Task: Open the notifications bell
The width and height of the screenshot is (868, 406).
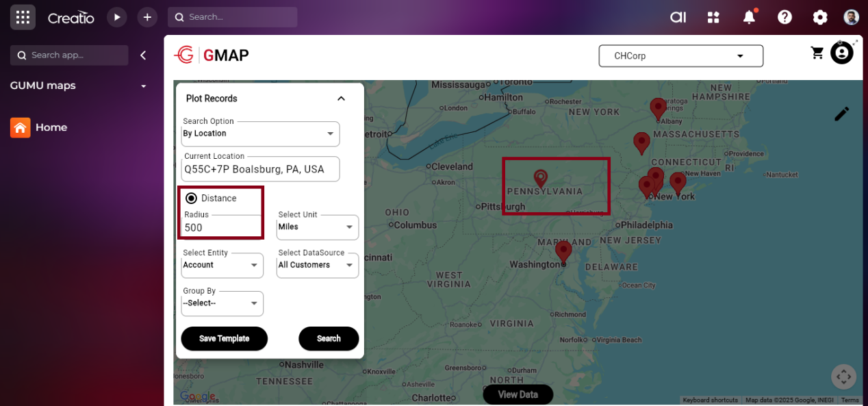Action: tap(750, 17)
